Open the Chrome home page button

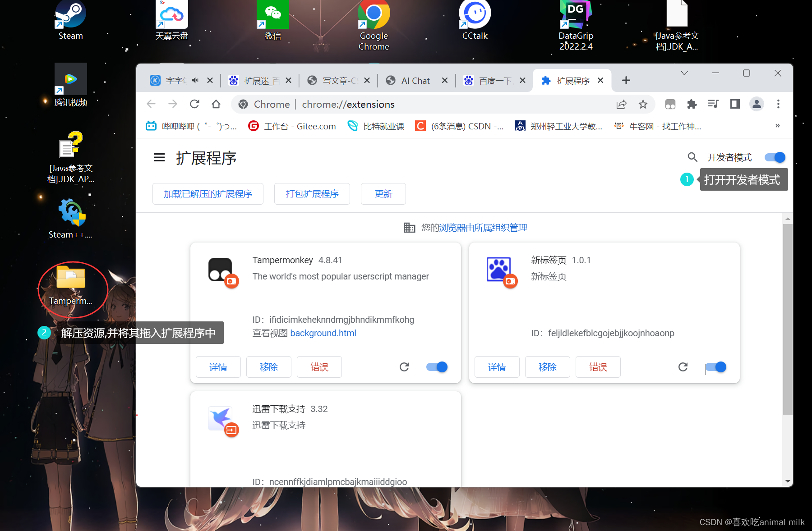point(216,104)
